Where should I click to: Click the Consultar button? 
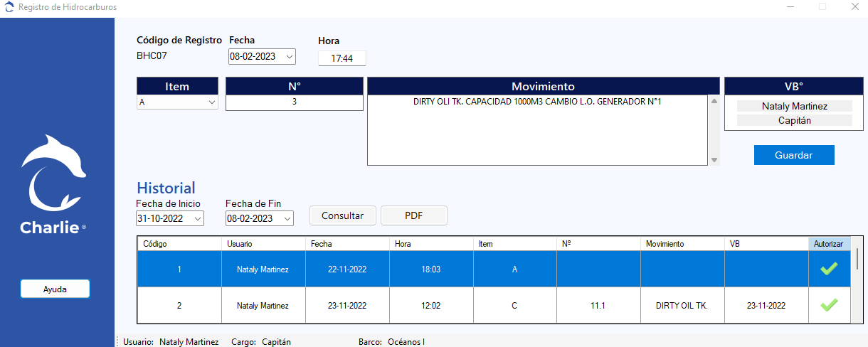342,215
